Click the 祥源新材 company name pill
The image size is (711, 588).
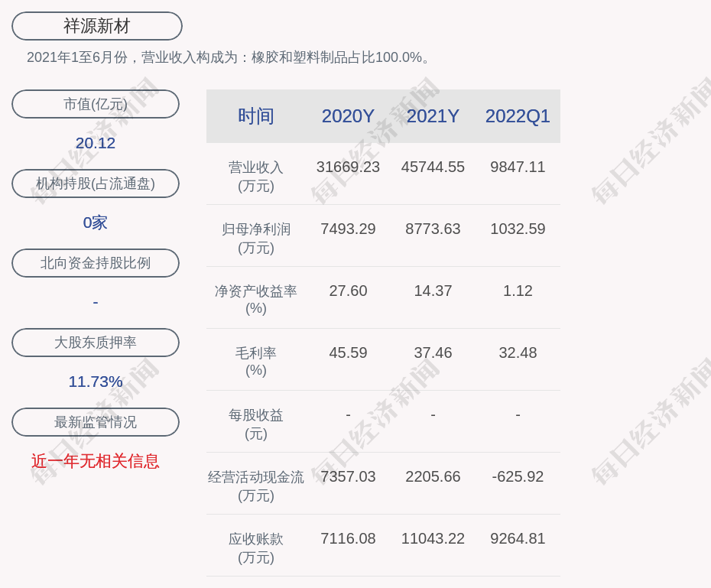pos(96,26)
